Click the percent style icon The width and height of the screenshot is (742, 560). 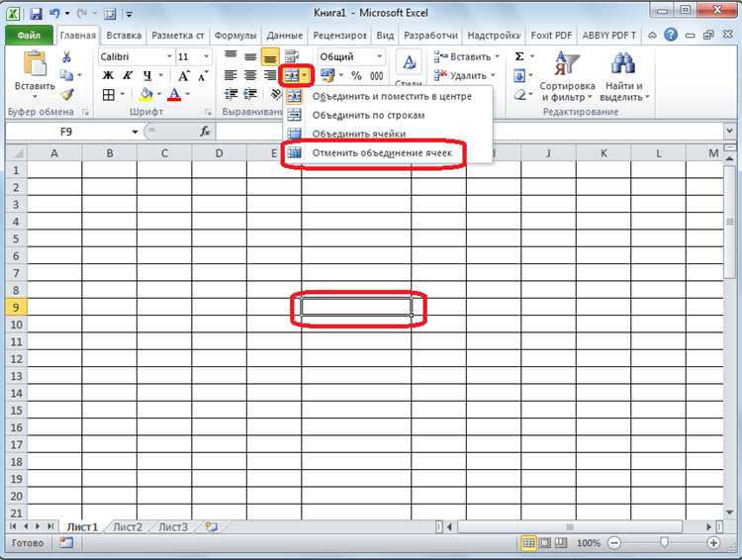(356, 76)
